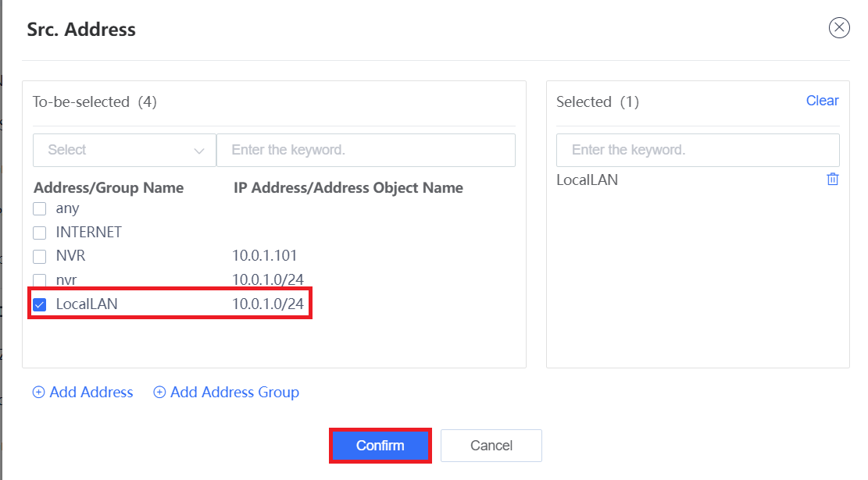Uncheck the LocalLAN checkbox
This screenshot has width=868, height=480.
click(39, 304)
